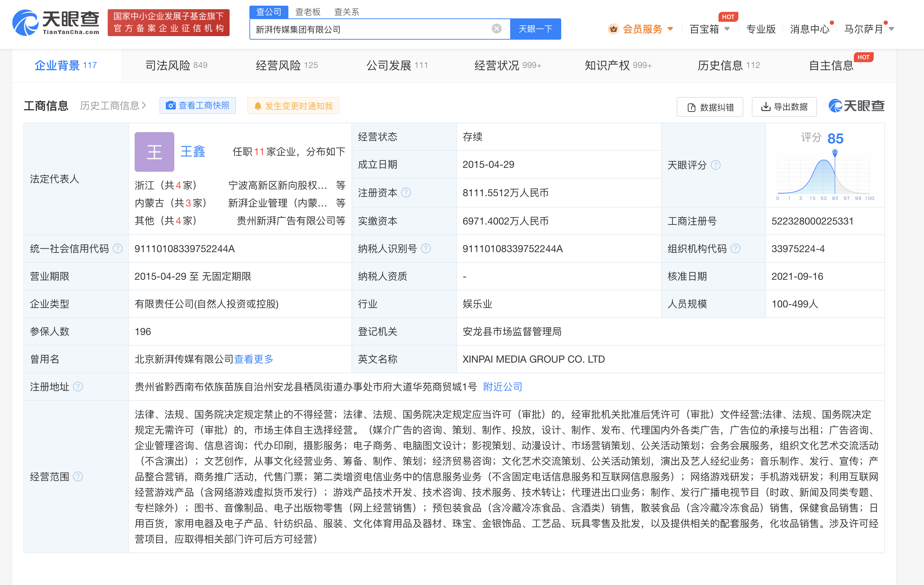Viewport: 924px width, 585px height.
Task: Switch to the 知识产权 tab
Action: click(618, 65)
